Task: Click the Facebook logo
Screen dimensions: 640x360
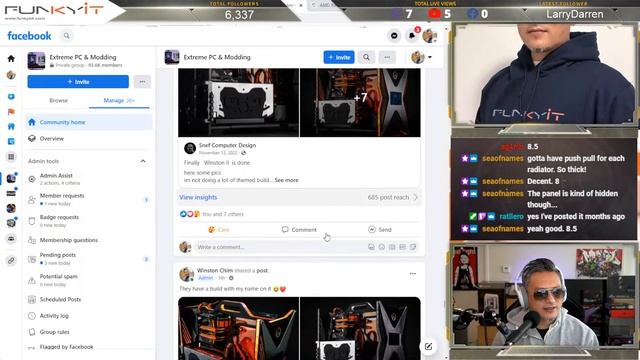Action: point(29,36)
